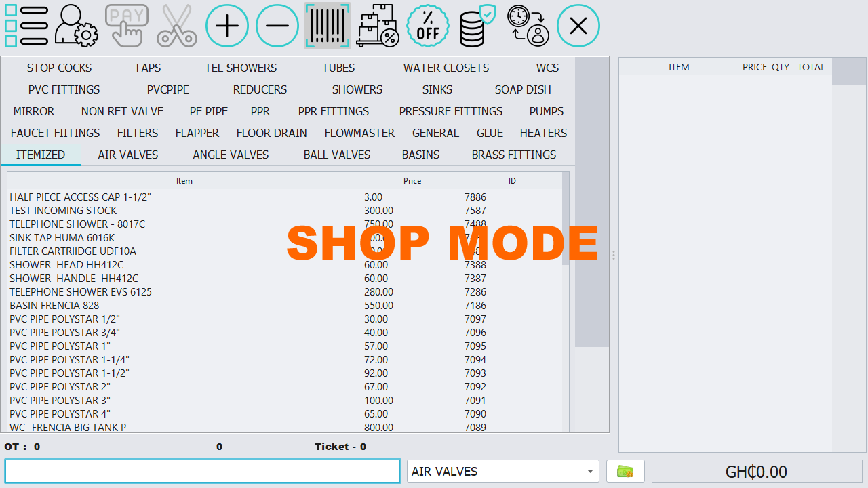This screenshot has width=868, height=488.
Task: Click the % OFF discount badge icon
Action: click(428, 26)
